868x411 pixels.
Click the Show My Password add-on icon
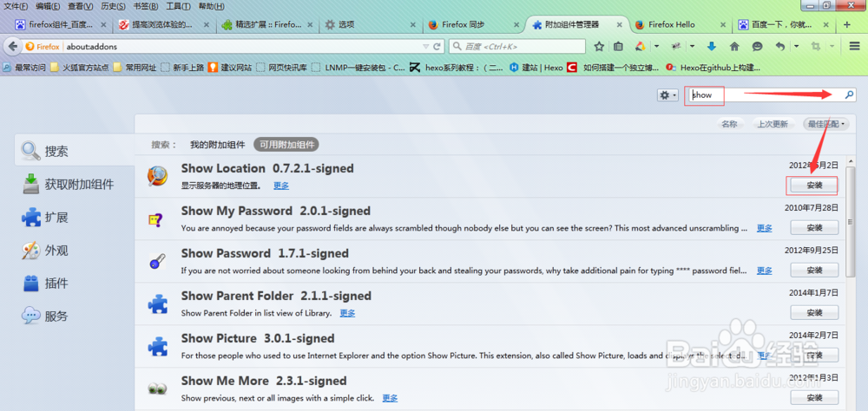click(x=155, y=219)
